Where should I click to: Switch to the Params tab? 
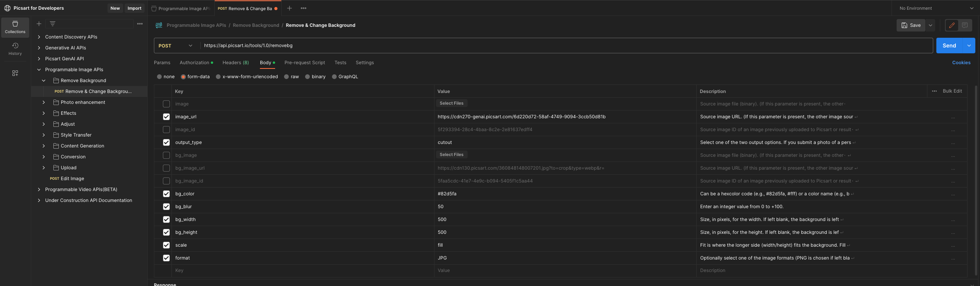162,63
